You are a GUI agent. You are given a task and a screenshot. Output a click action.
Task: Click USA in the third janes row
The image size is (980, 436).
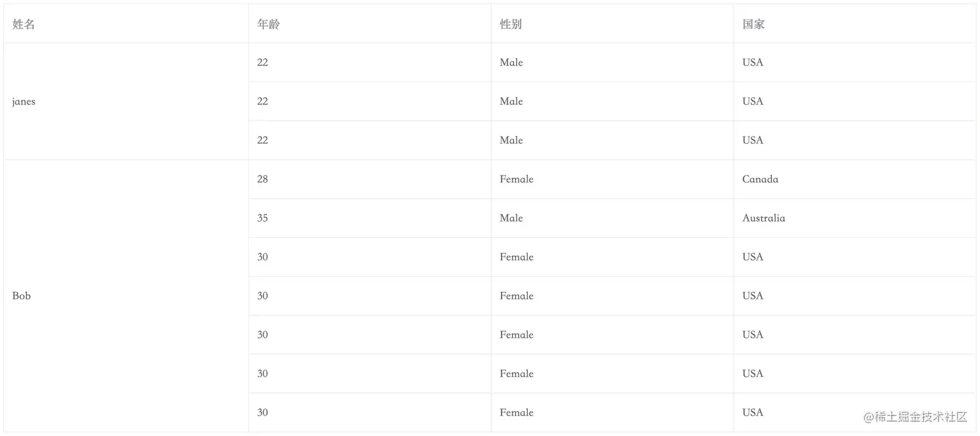[x=855, y=141]
